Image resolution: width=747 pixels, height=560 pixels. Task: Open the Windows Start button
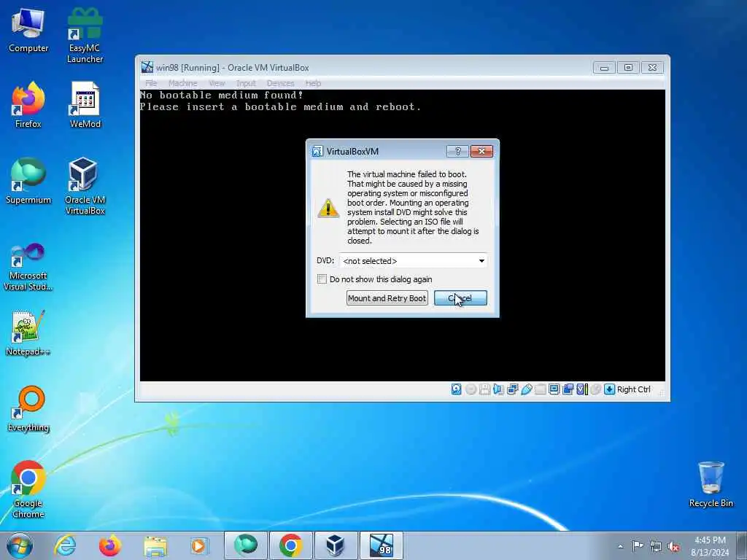pyautogui.click(x=20, y=545)
